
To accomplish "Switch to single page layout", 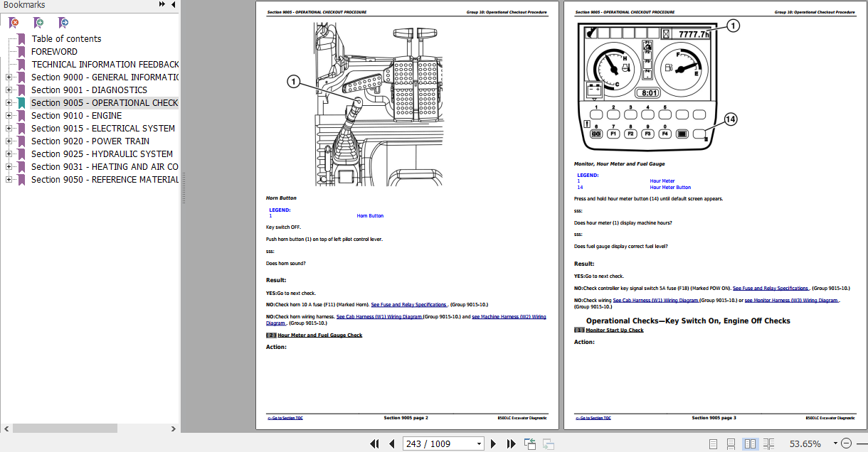I will tap(714, 444).
